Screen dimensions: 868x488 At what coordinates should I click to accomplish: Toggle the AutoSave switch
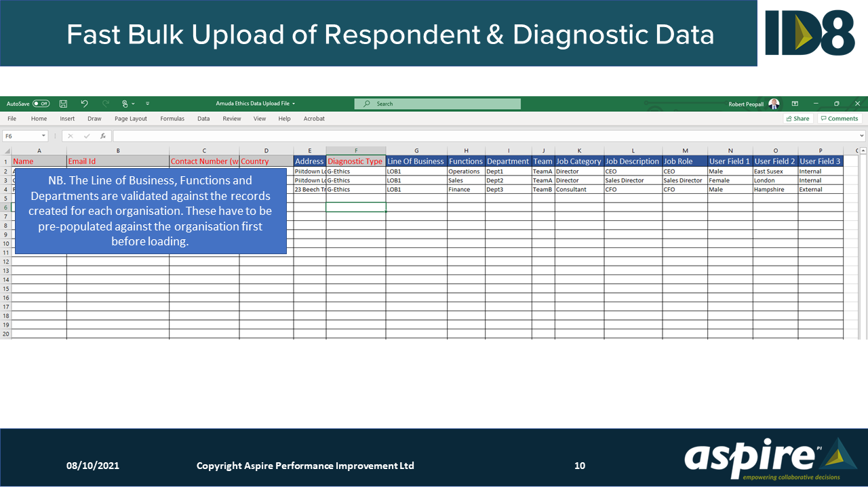[x=41, y=104]
